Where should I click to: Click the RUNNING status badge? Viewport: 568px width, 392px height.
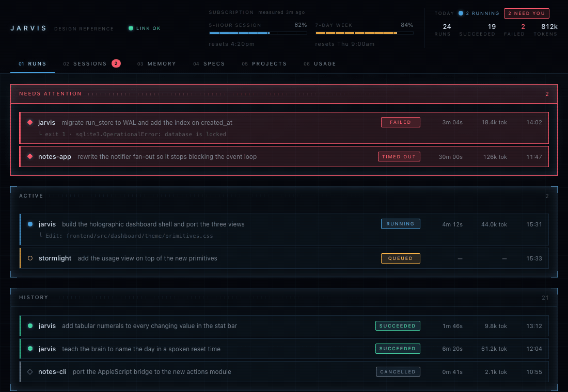click(400, 224)
